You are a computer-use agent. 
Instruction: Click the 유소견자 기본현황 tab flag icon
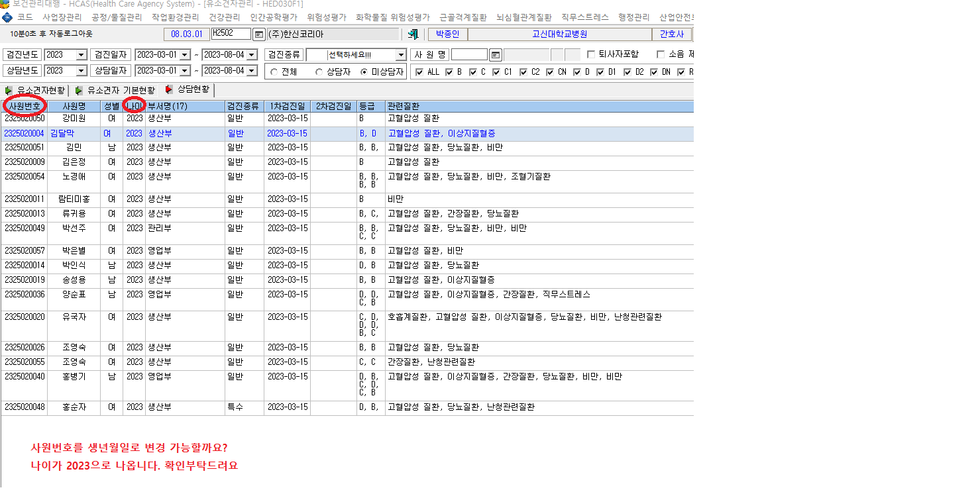point(79,91)
